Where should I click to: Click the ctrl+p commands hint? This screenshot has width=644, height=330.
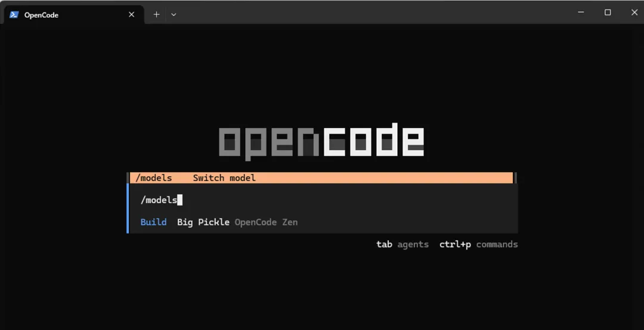(478, 244)
